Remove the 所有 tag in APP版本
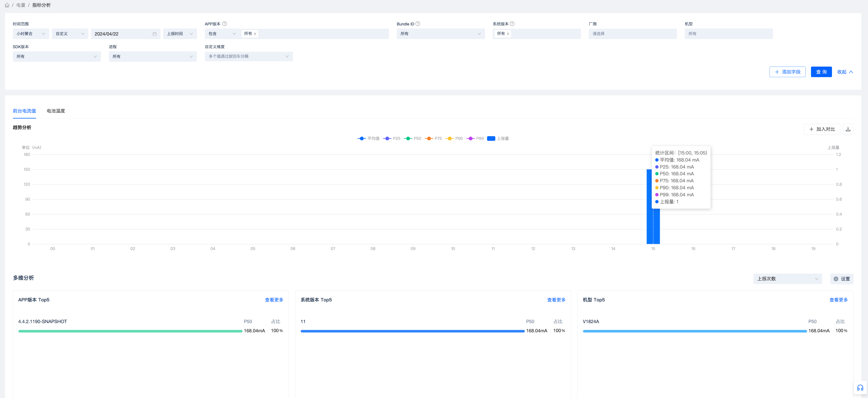Screen dimensions: 868x398 point(255,34)
